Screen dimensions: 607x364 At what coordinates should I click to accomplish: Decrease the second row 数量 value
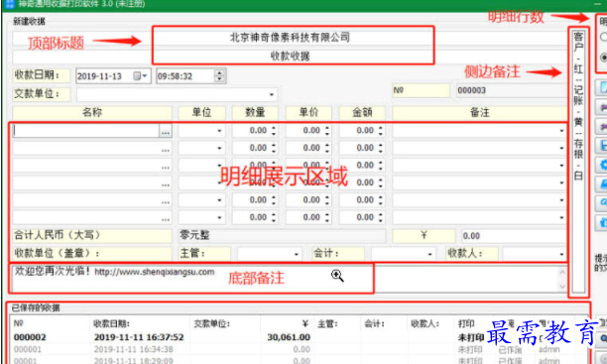tap(274, 151)
